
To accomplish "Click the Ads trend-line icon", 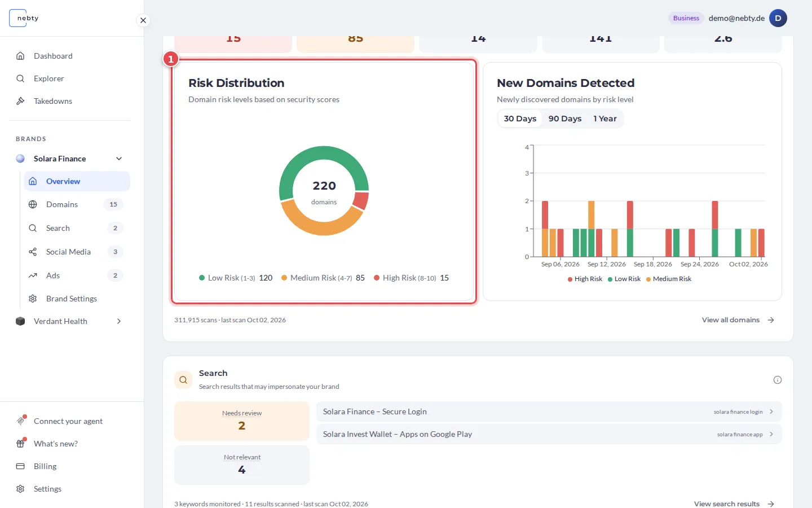I will 33,275.
